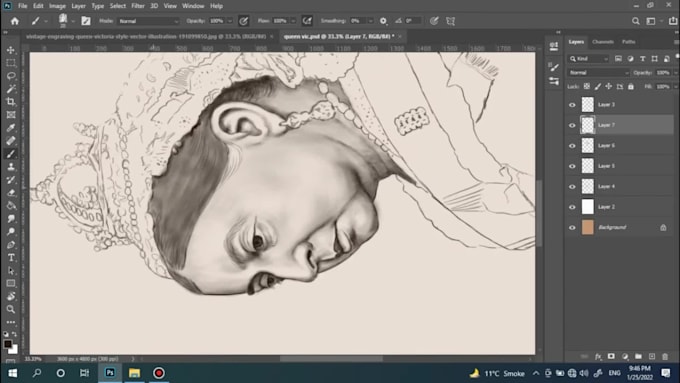
Task: Switch to vintage-engraving document tab
Action: click(146, 36)
